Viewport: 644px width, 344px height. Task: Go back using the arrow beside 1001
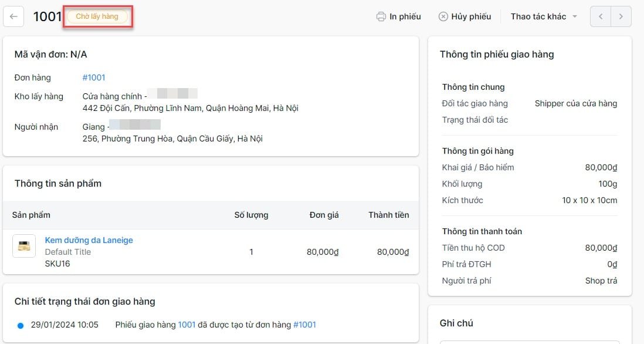coord(13,16)
